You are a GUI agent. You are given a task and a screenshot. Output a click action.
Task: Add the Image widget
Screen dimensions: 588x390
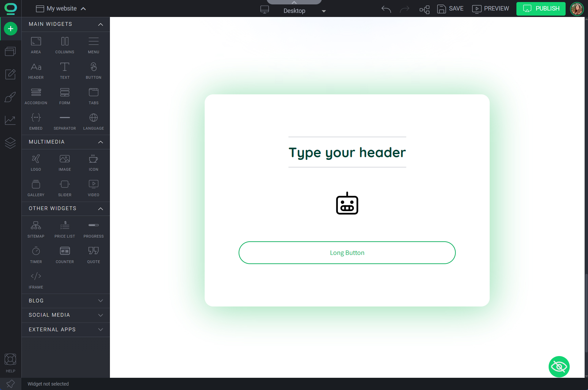point(65,163)
